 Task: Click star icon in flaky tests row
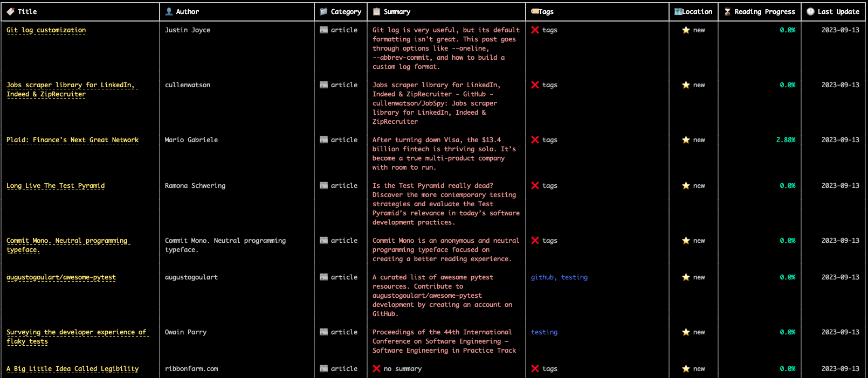click(686, 332)
